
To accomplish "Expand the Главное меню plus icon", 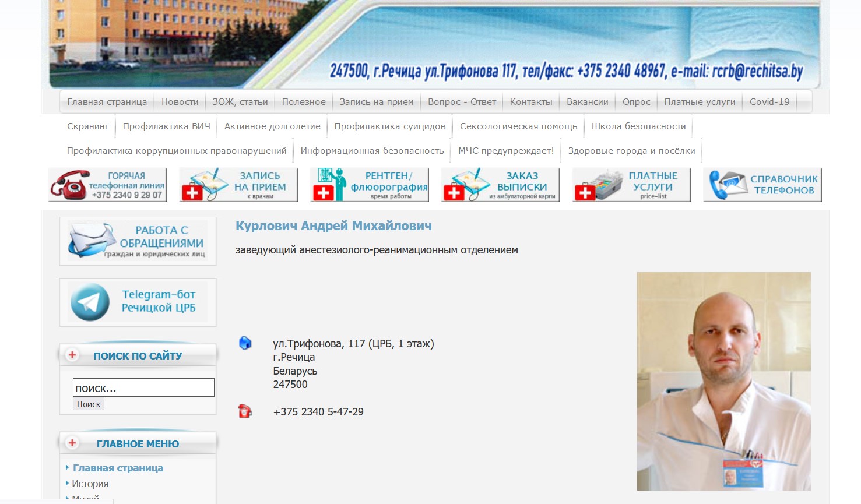I will 72,443.
